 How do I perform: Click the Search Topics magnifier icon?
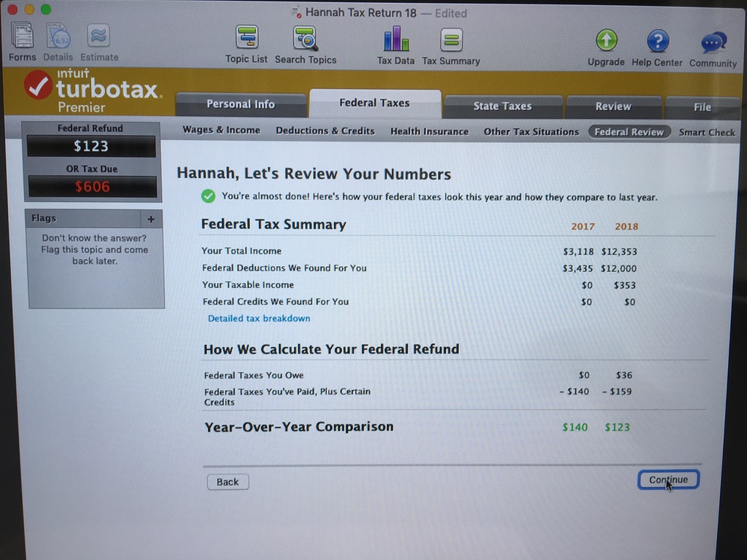[306, 39]
